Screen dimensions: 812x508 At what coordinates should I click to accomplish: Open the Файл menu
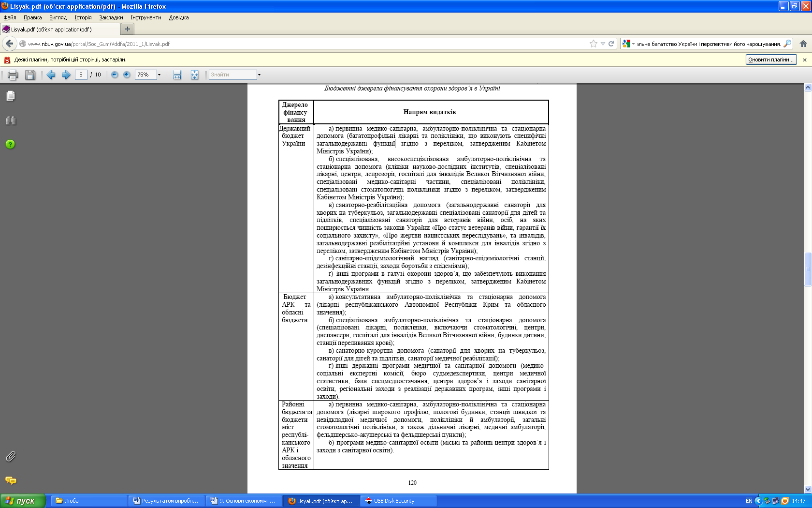coord(10,17)
